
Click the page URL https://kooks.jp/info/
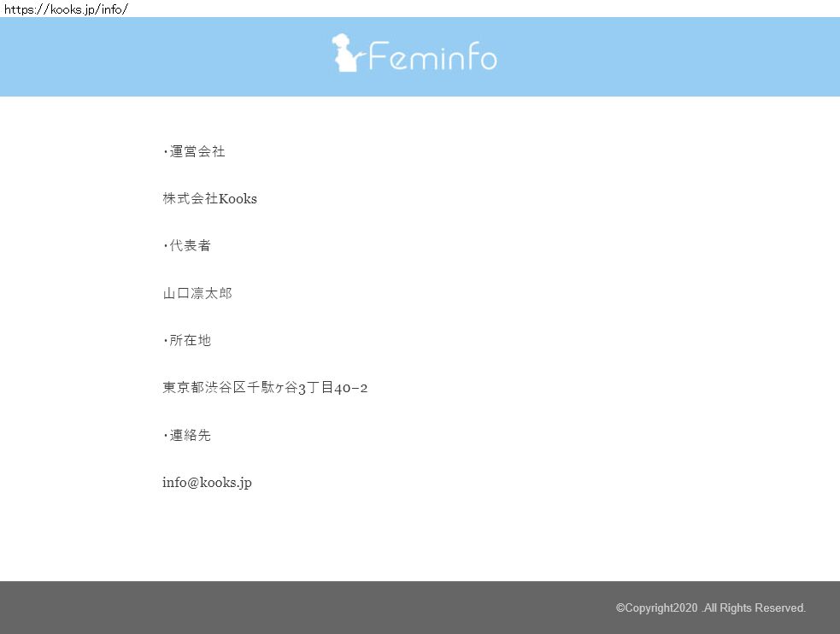point(66,9)
